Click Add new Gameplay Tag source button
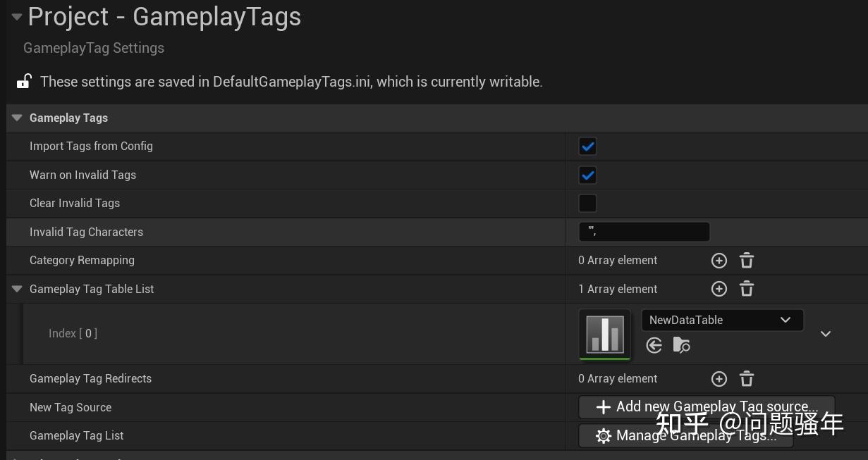The image size is (868, 460). (x=706, y=407)
